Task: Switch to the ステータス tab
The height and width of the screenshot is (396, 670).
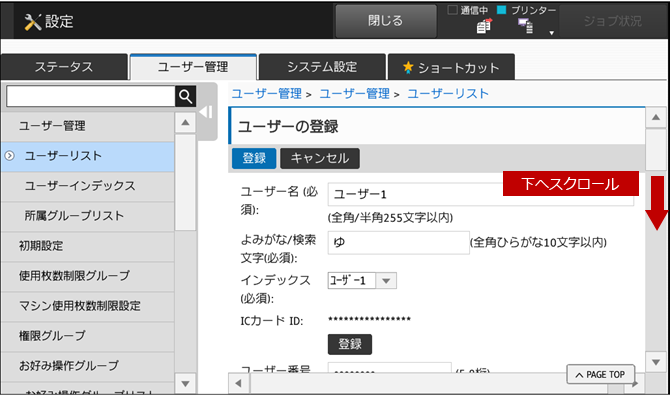Action: tap(64, 67)
